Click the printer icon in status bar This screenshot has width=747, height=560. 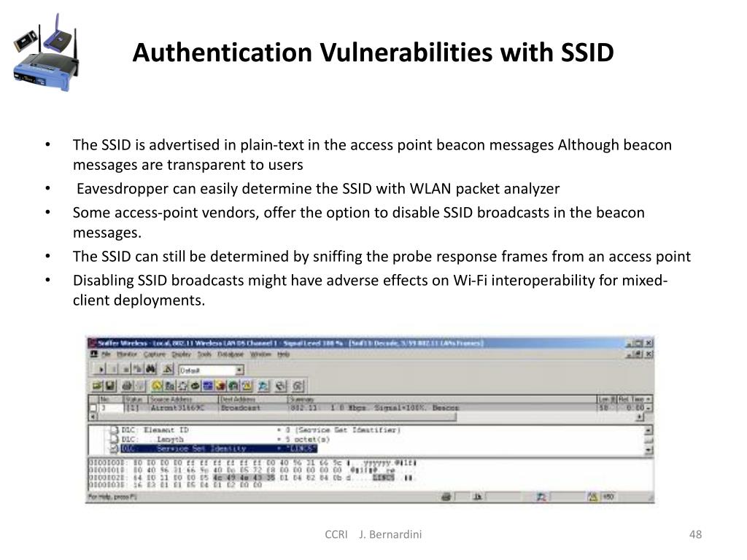tap(446, 497)
